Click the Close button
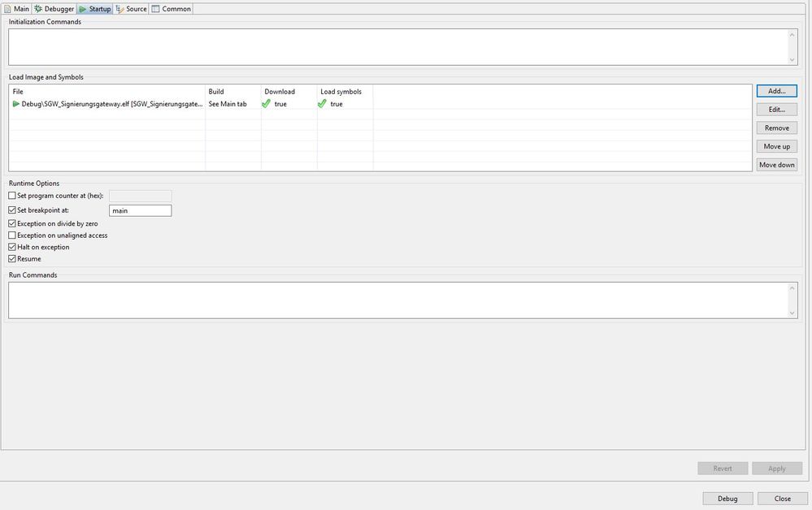 (x=783, y=499)
